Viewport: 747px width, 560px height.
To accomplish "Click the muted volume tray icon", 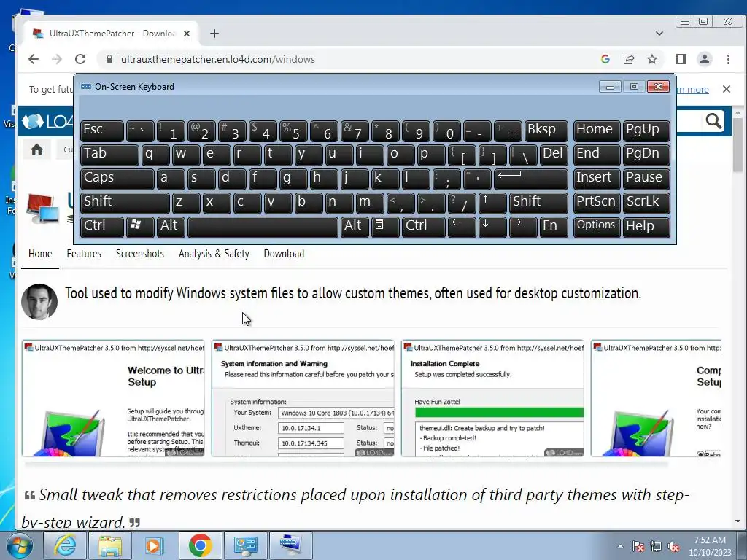I will 673,547.
